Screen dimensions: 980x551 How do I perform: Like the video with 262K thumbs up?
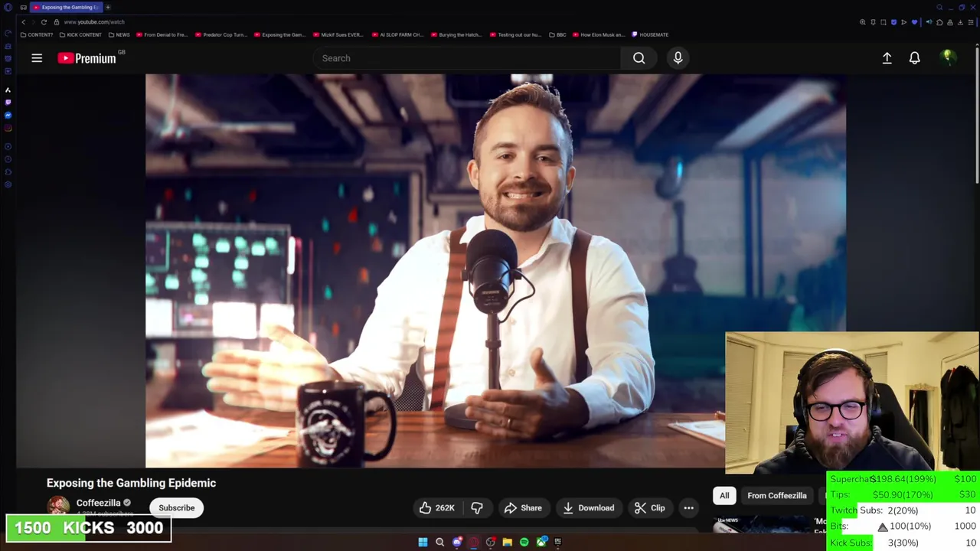coord(436,508)
